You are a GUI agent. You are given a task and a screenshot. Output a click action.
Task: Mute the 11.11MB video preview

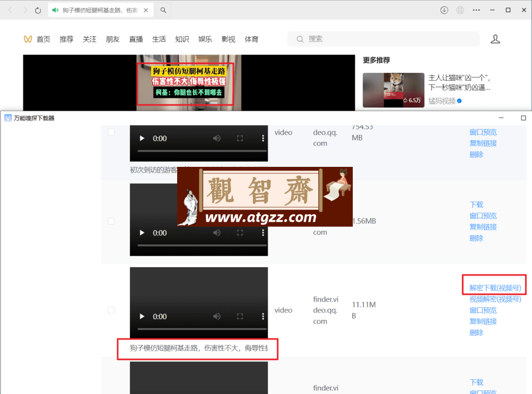point(217,316)
